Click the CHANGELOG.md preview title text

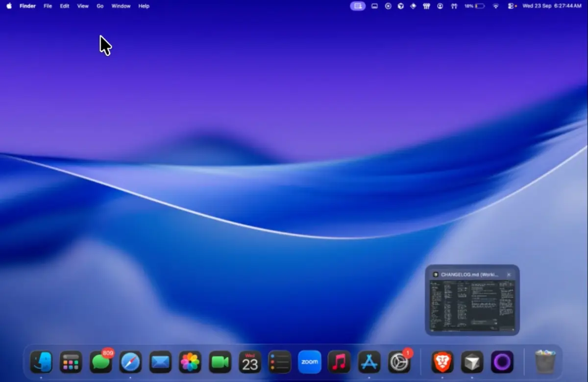click(469, 275)
